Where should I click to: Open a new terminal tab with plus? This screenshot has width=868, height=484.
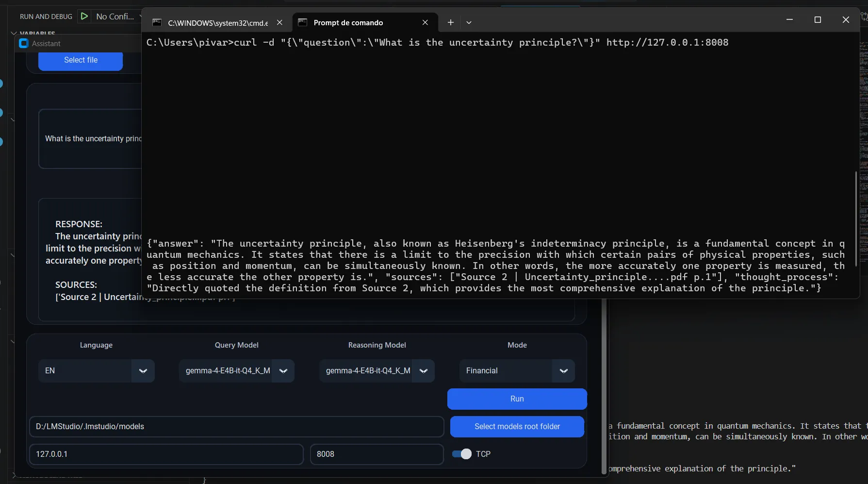point(451,22)
